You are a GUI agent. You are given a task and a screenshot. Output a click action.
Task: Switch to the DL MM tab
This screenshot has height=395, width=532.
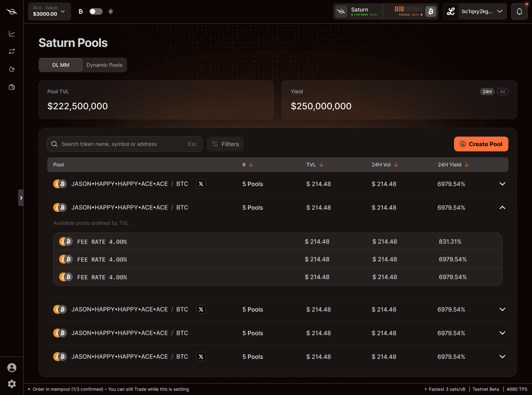pyautogui.click(x=61, y=65)
